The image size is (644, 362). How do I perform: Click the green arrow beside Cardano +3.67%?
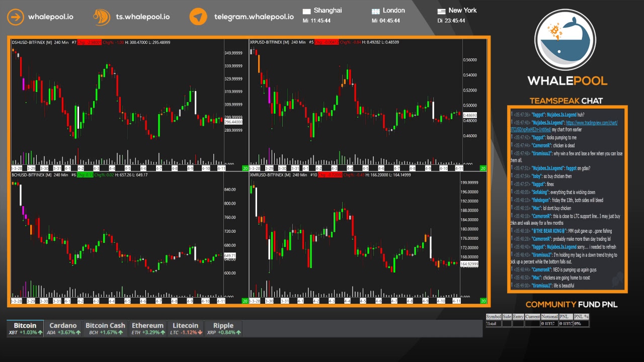pyautogui.click(x=78, y=332)
